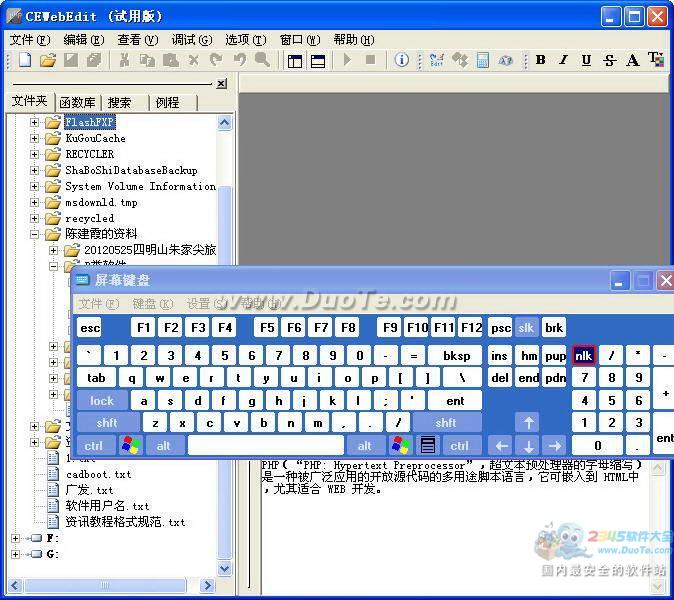This screenshot has width=674, height=600.
Task: Open the 调试(G) menu
Action: tap(191, 40)
